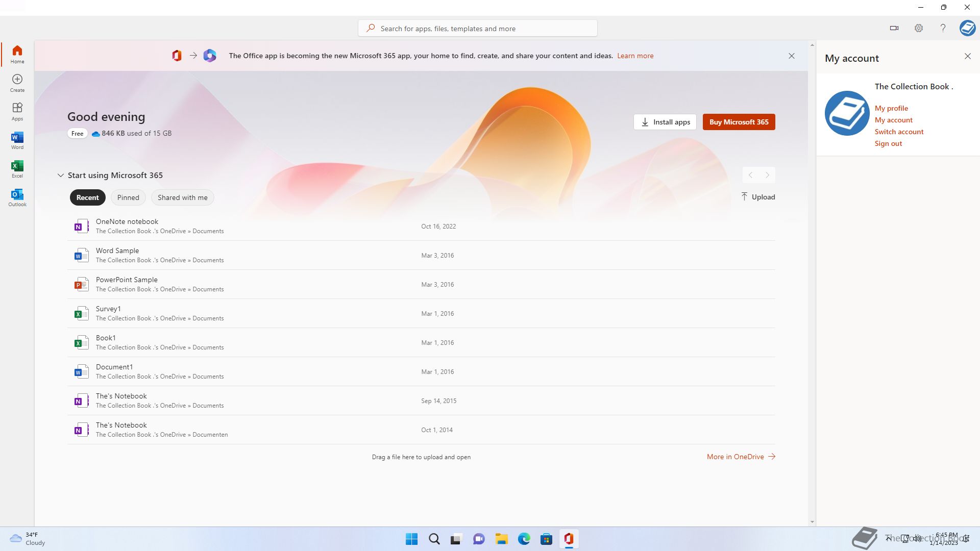Screen dimensions: 980x551
Task: Click the Survey1 Excel file icon
Action: 81,313
